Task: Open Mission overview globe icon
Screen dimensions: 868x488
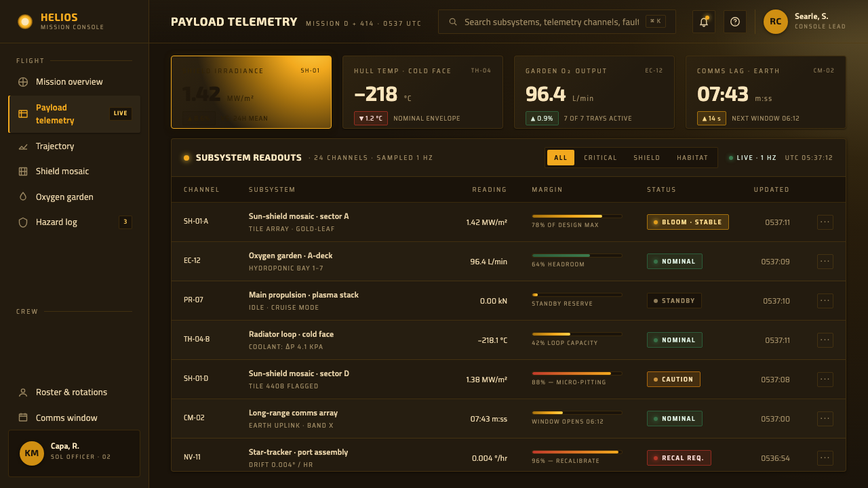Action: (x=23, y=82)
